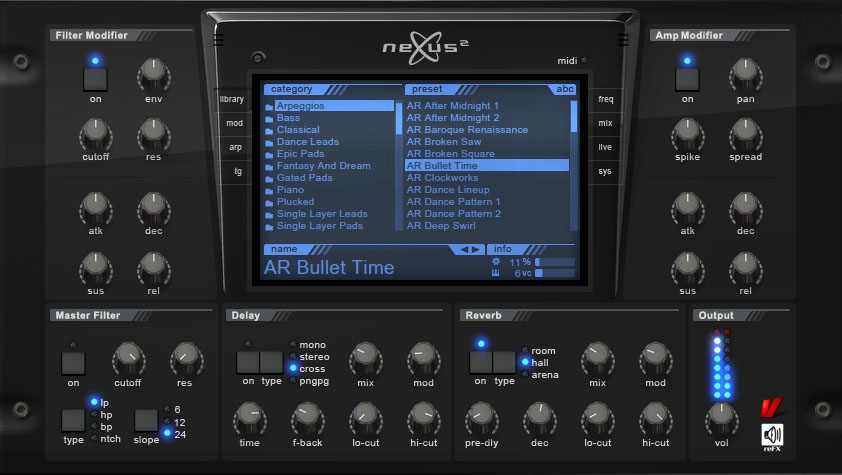This screenshot has width=842, height=475.
Task: Open the sys tab
Action: click(x=605, y=171)
